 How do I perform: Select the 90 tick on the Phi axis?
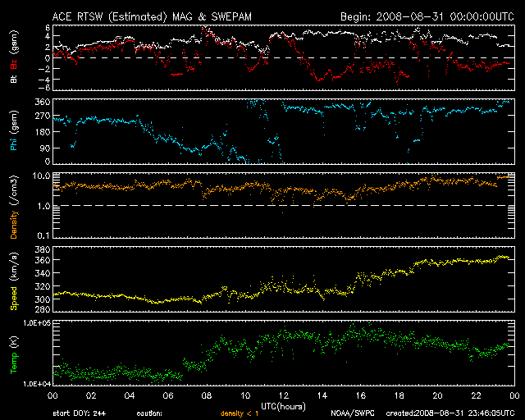coord(45,148)
